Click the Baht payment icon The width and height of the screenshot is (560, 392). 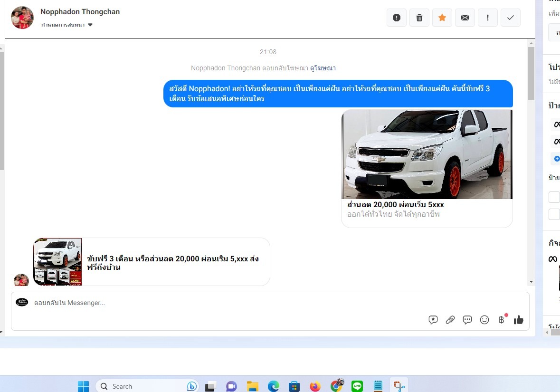(x=501, y=320)
